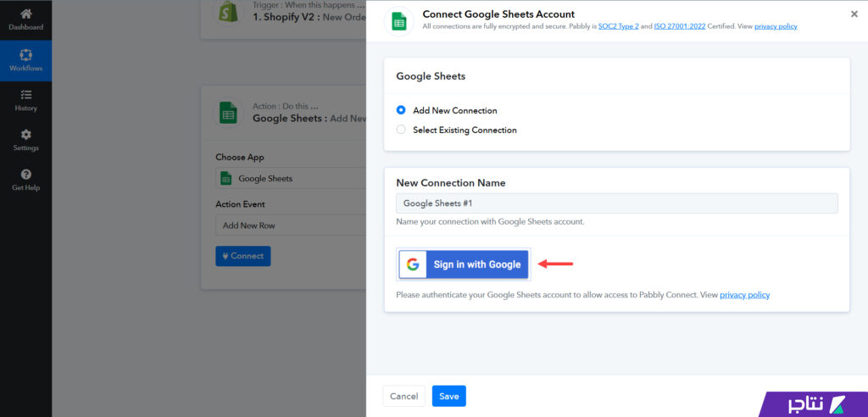
Task: Click the Cancel button
Action: pos(403,396)
